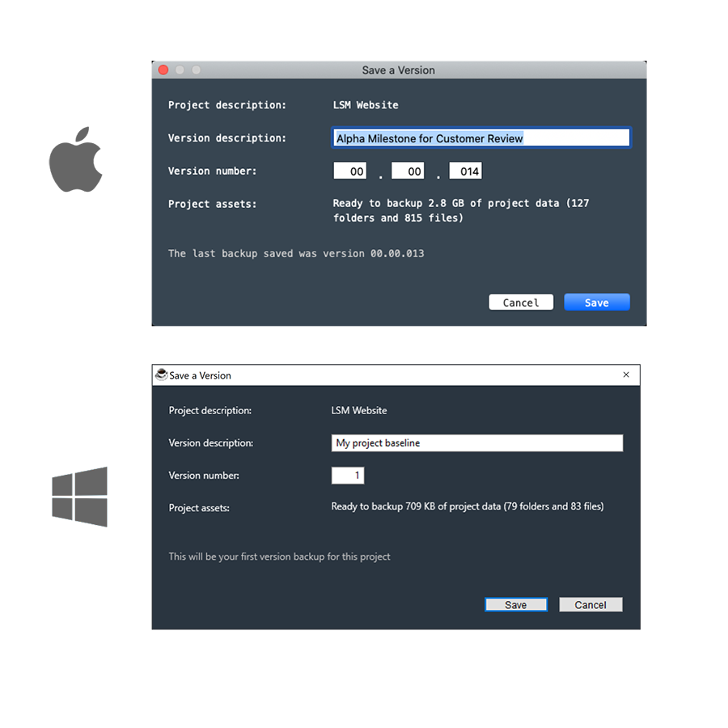Viewport: 728px width, 728px height.
Task: Click the project assets backup summary in Windows dialog
Action: (x=468, y=506)
